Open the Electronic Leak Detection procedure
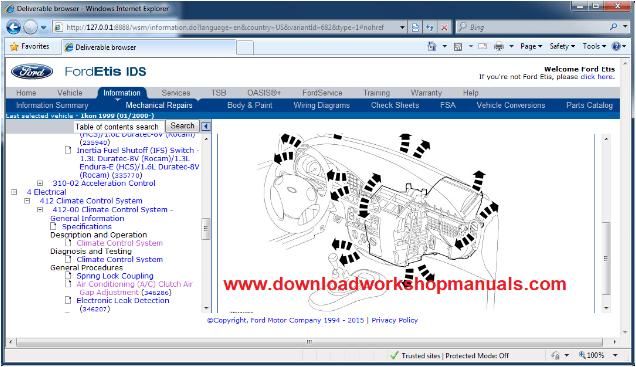Image resolution: width=636 pixels, height=367 pixels. click(x=122, y=305)
